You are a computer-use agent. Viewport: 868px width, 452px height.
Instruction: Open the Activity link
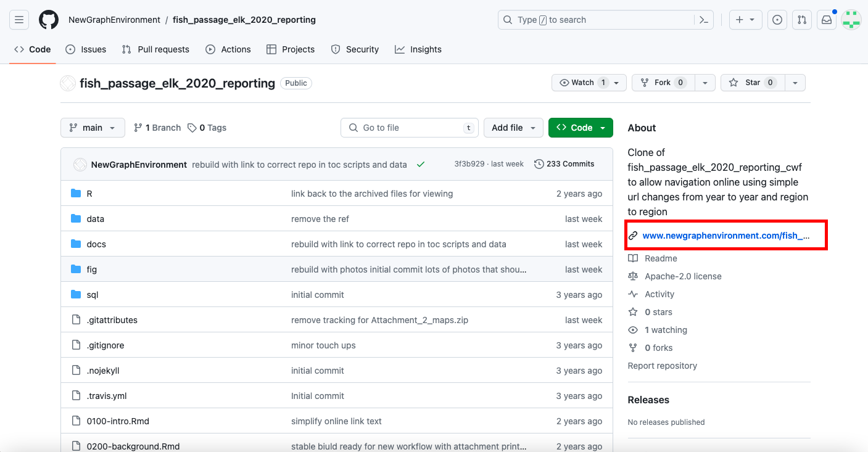659,294
